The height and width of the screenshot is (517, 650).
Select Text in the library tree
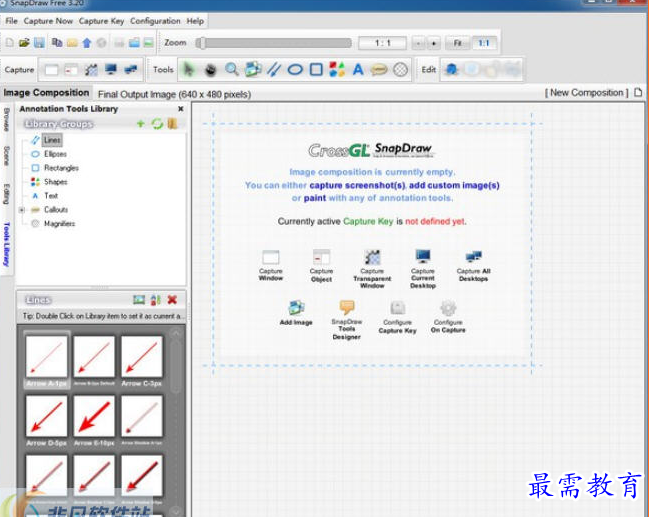[51, 196]
